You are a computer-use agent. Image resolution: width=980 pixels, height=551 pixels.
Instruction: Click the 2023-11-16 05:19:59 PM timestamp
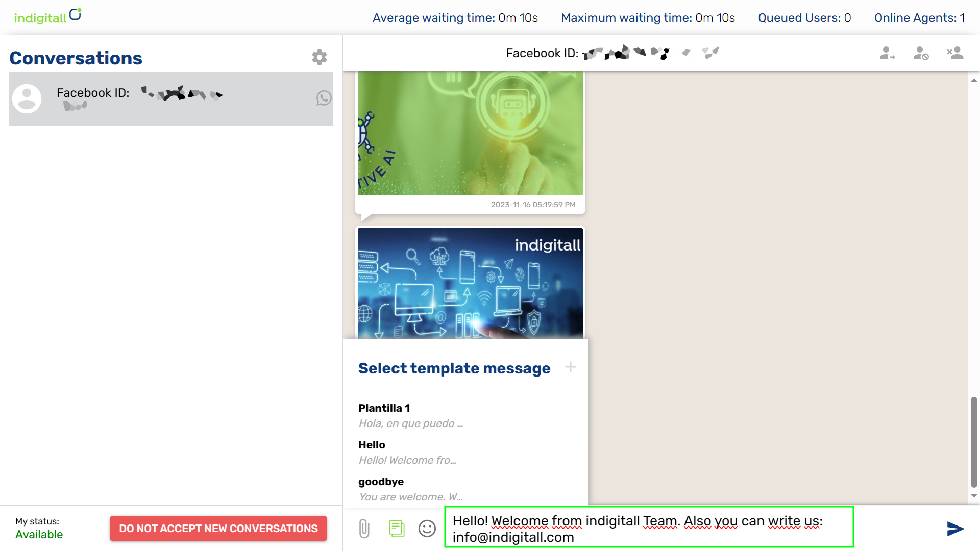(533, 205)
